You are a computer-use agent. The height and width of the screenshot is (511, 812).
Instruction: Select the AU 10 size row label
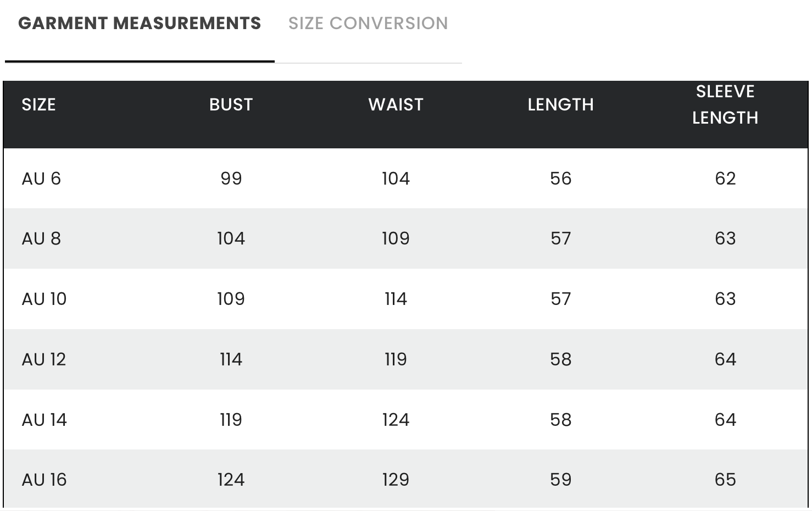coord(44,299)
